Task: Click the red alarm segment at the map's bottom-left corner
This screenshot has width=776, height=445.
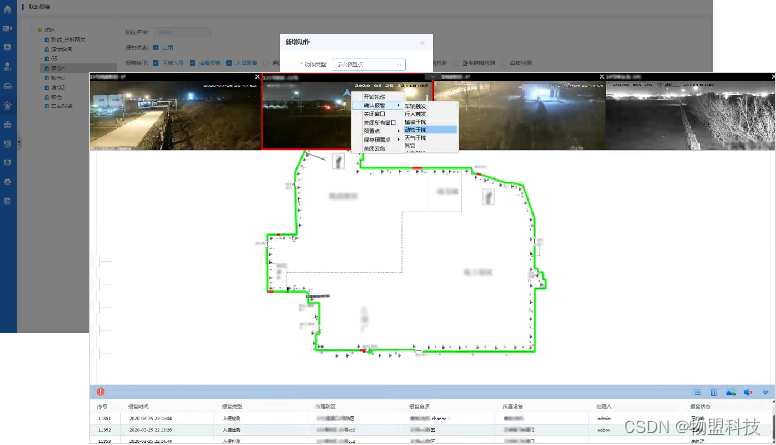Action: click(270, 292)
